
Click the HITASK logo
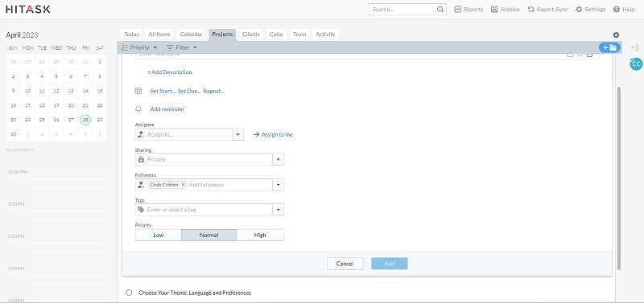(x=28, y=9)
